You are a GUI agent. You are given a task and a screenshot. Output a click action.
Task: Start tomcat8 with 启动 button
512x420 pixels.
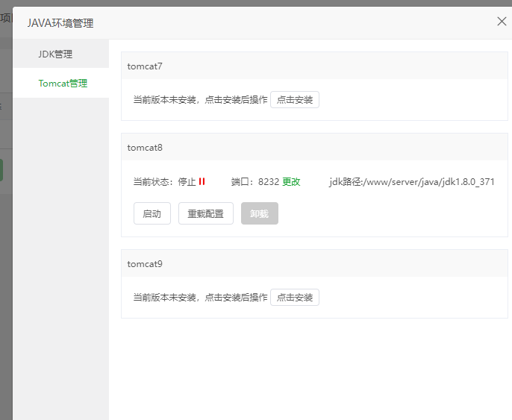tap(152, 213)
